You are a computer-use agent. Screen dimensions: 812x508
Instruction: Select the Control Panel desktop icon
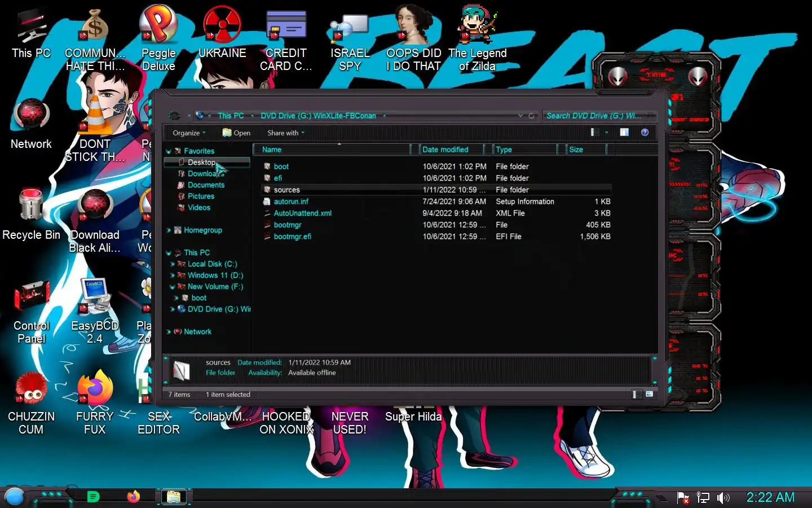tap(31, 312)
